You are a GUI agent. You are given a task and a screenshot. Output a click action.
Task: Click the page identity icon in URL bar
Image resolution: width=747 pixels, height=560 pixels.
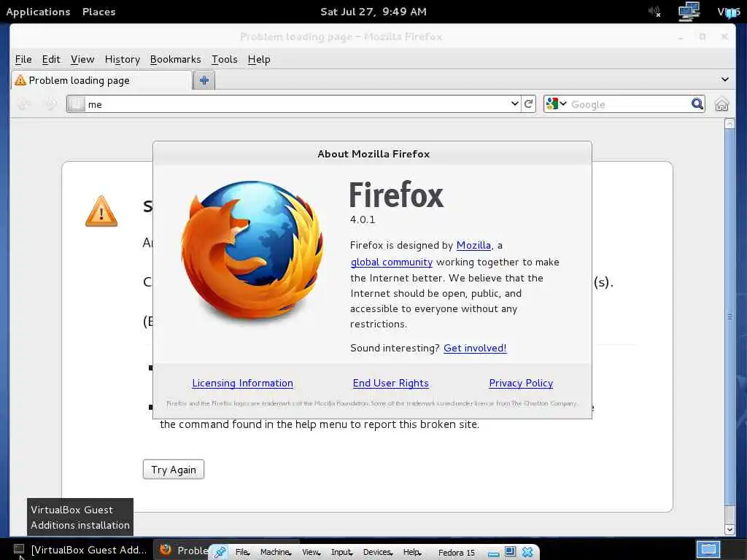tap(76, 104)
